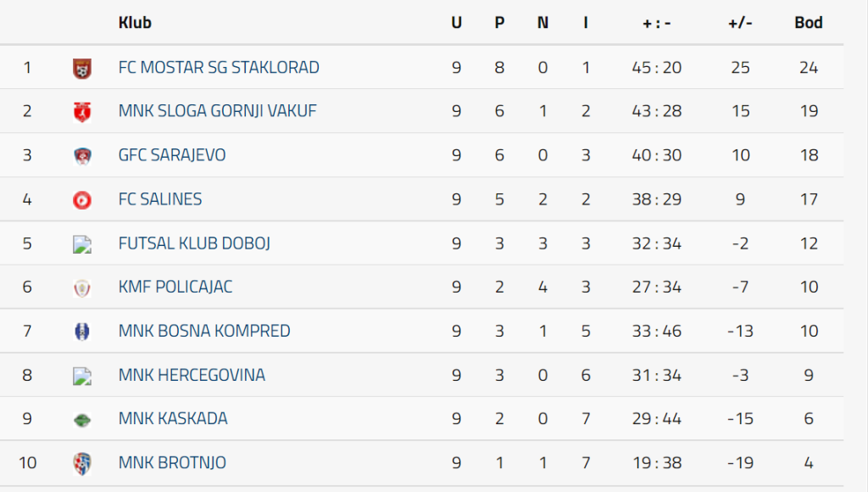868x492 pixels.
Task: Open the MNK BOSNA KOMPRED link
Action: click(204, 331)
